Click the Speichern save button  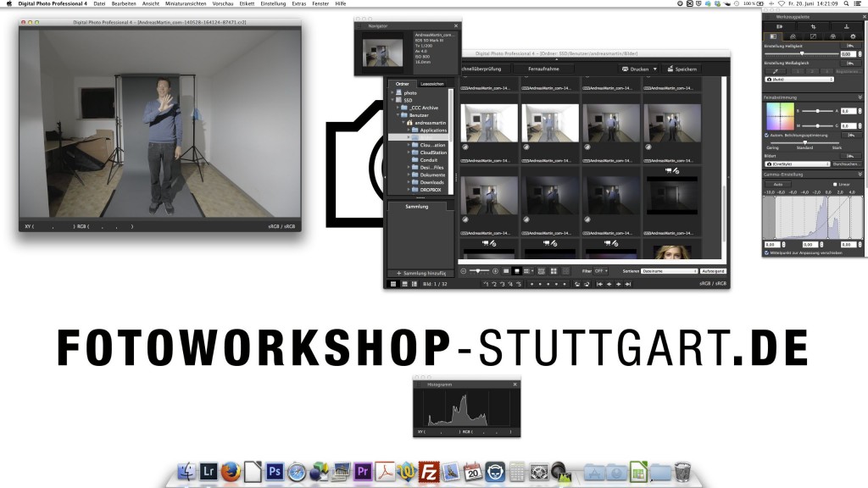(x=682, y=69)
